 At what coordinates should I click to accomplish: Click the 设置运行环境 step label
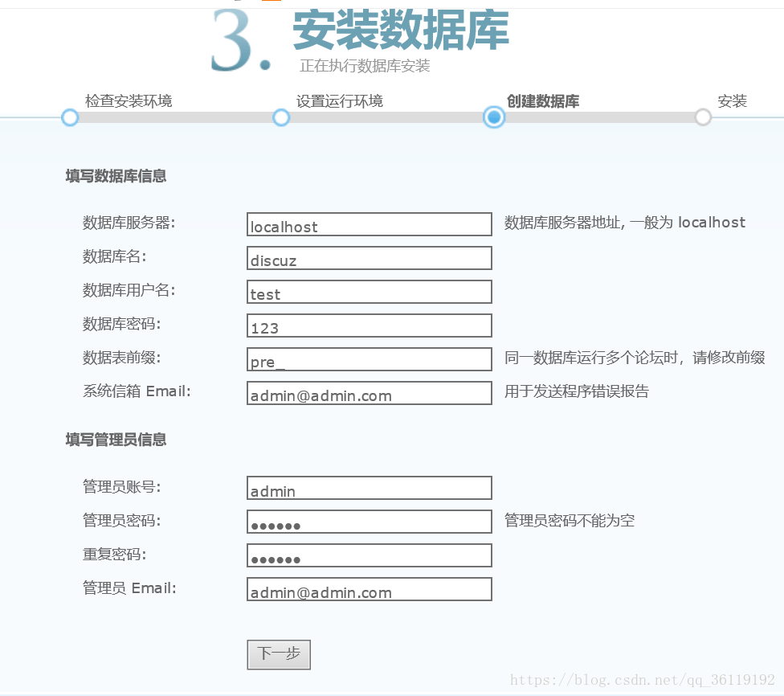pos(340,101)
